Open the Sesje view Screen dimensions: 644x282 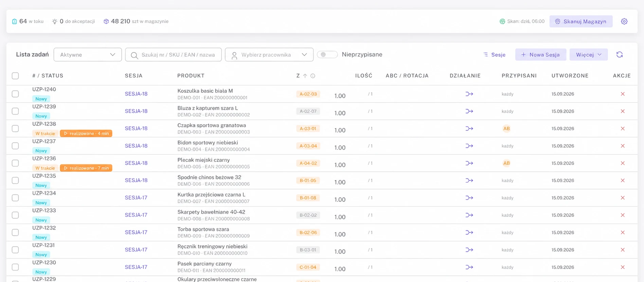point(494,55)
